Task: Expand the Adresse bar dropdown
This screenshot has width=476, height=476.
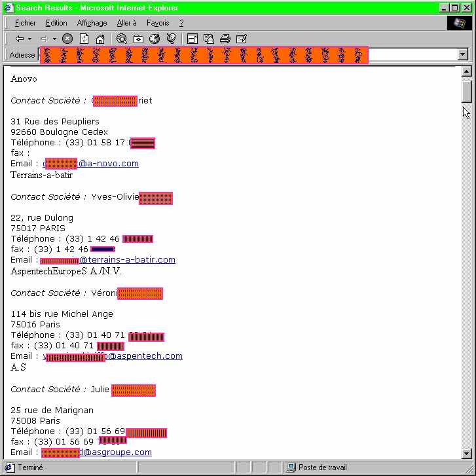Action: [462, 54]
